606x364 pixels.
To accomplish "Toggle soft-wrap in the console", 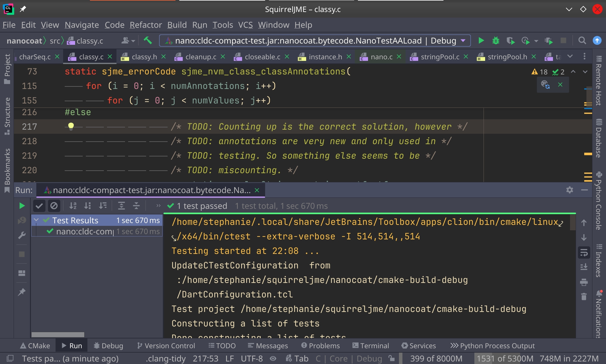I will pos(584,252).
